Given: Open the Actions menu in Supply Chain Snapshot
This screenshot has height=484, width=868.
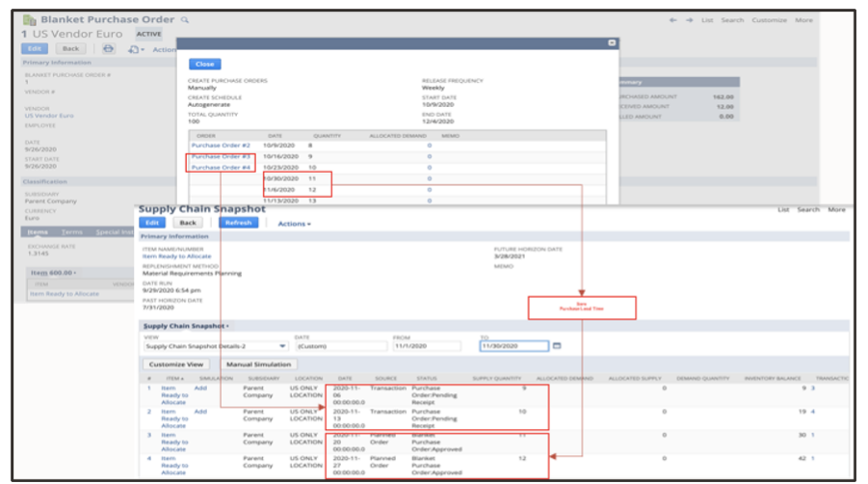Looking at the screenshot, I should [294, 223].
